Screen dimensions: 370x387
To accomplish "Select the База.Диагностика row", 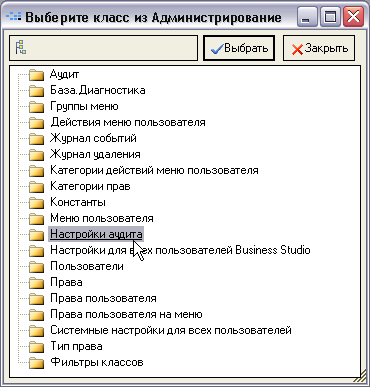I will click(98, 90).
